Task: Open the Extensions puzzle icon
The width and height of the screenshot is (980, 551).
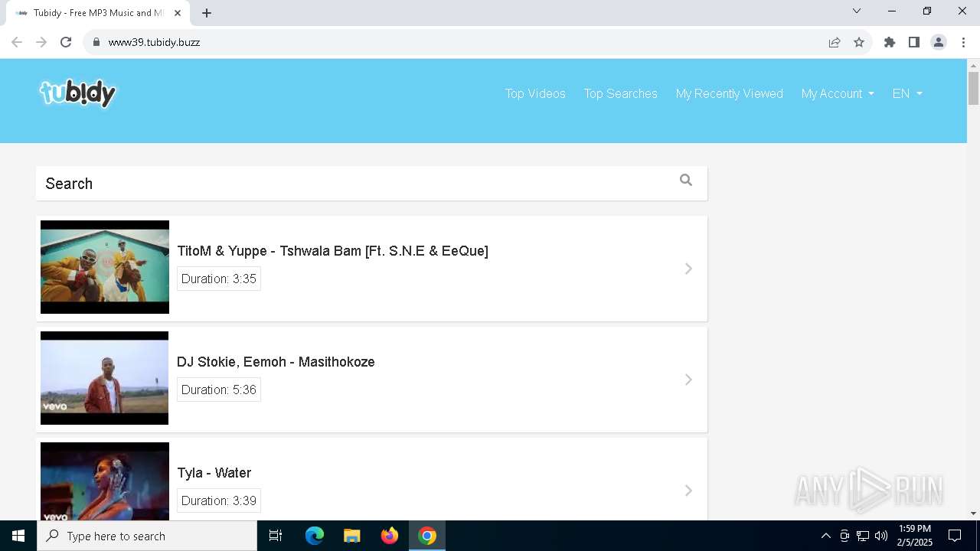Action: point(890,42)
